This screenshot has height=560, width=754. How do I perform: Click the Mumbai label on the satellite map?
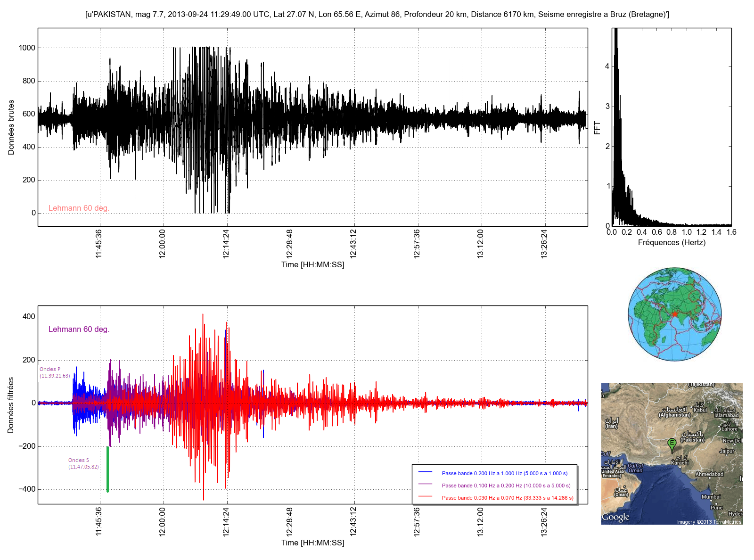(x=711, y=496)
